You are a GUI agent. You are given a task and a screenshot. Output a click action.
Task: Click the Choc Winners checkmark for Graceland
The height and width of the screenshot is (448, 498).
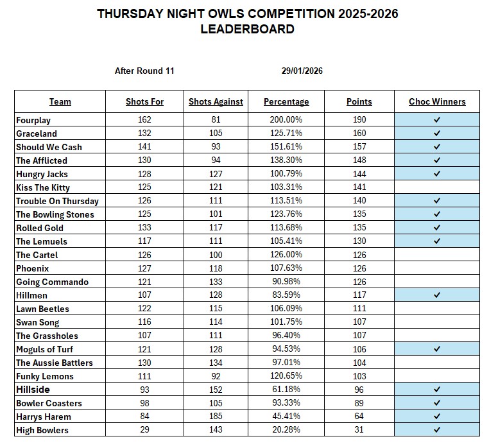click(437, 134)
